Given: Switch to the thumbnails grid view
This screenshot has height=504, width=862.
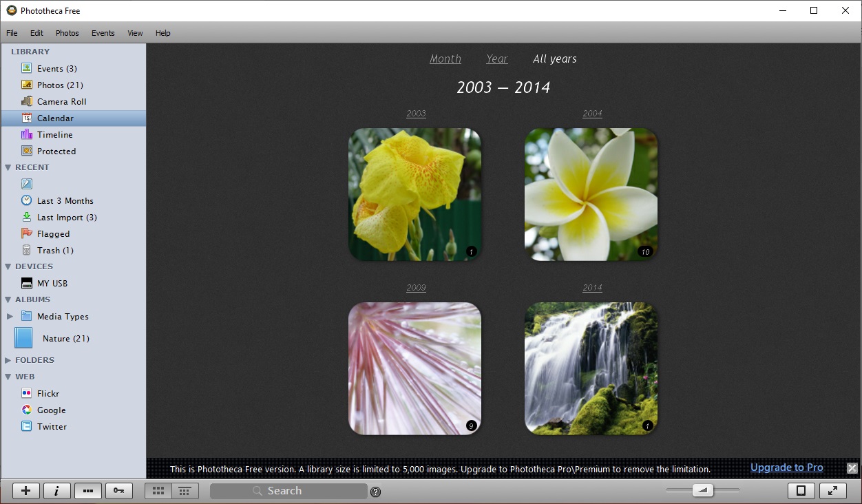Looking at the screenshot, I should click(158, 490).
